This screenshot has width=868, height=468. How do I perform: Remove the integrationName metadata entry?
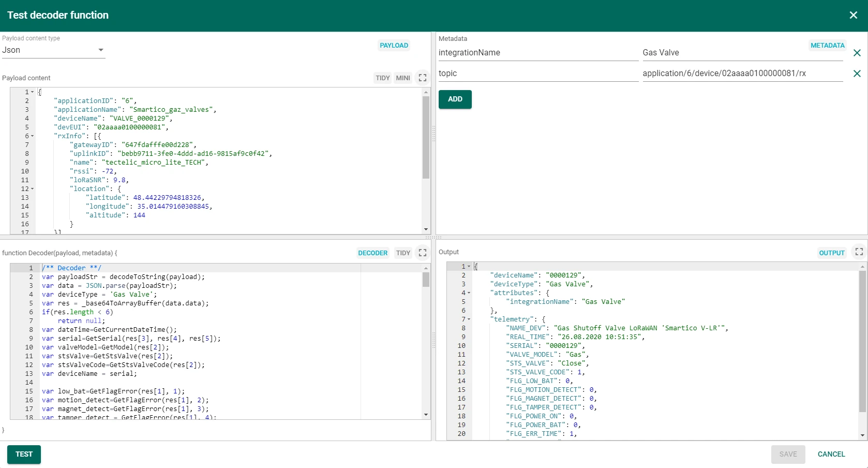click(x=857, y=53)
